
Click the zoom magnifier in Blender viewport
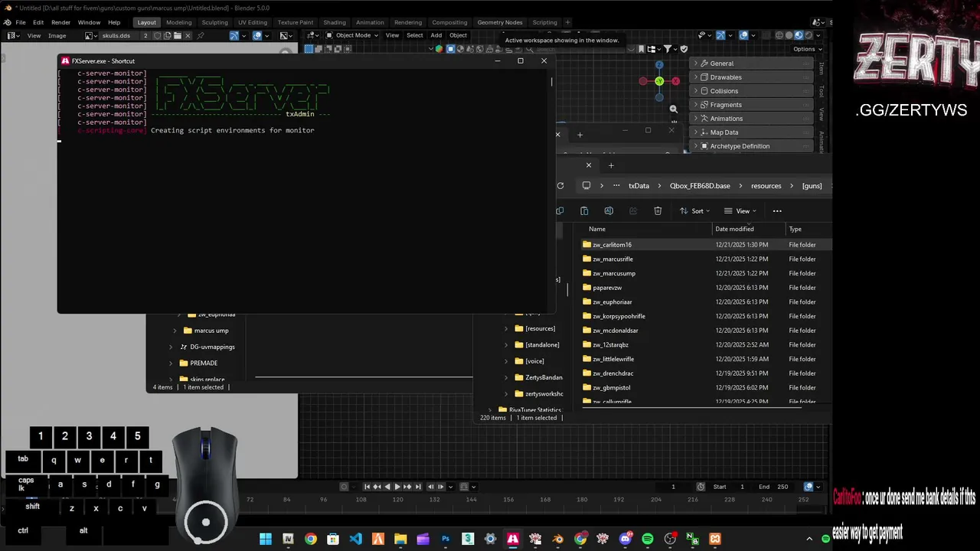pos(673,109)
